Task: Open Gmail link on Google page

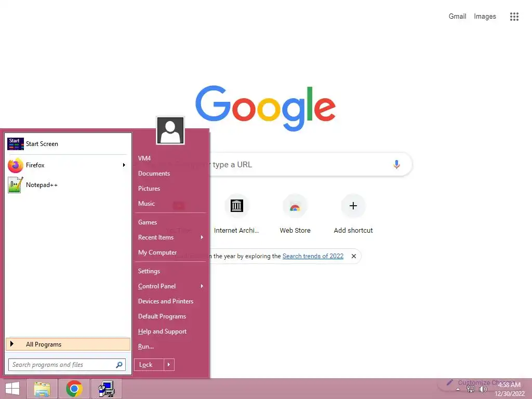Action: (457, 16)
